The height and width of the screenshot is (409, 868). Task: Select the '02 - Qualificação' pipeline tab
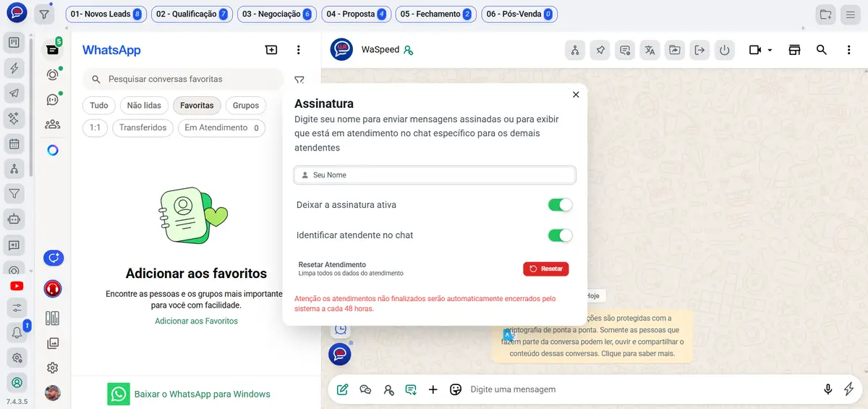click(x=192, y=14)
